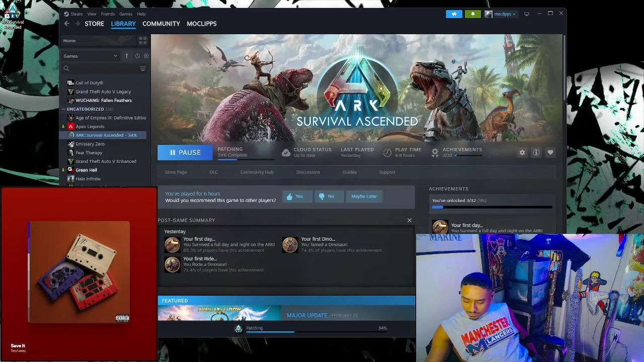644x362 pixels.
Task: Open the Community Hub link
Action: click(x=257, y=172)
